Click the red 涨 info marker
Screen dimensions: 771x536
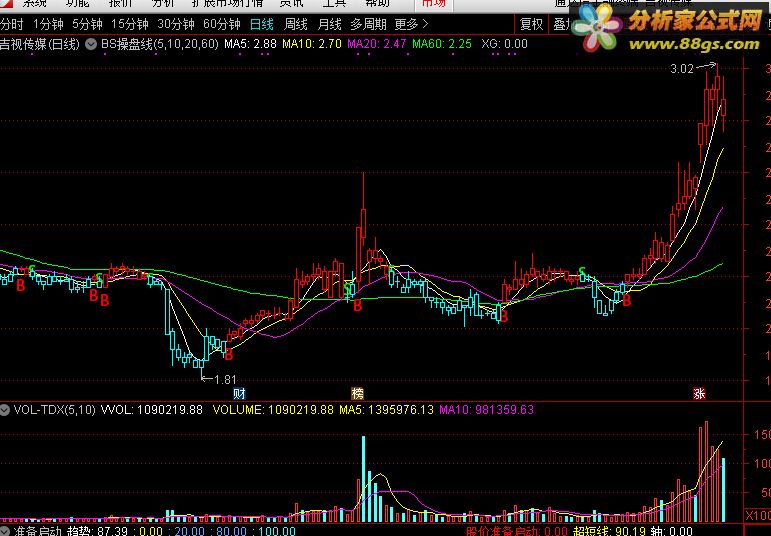coord(699,393)
